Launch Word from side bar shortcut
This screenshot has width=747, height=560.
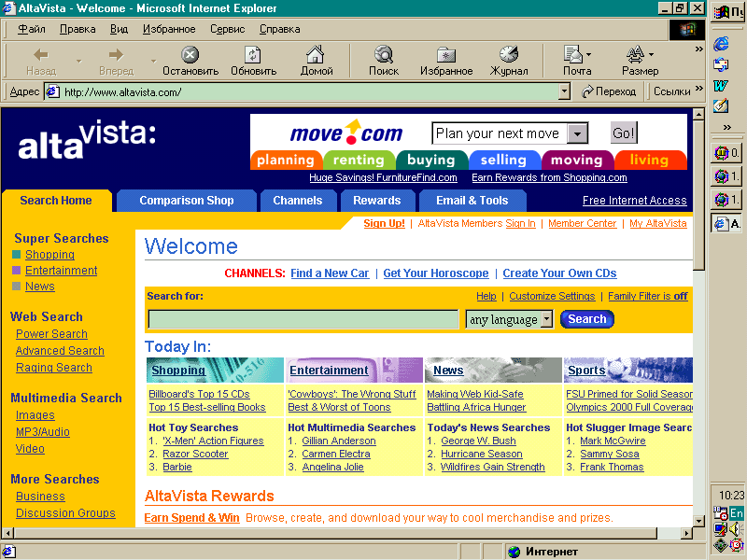click(721, 85)
